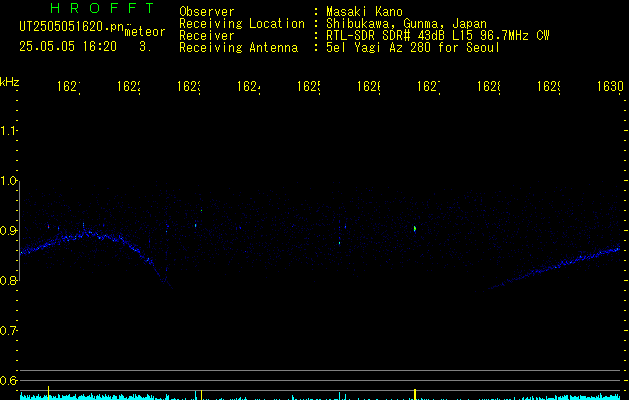Click the date stamp 25.05.05 16:20
Image resolution: width=629 pixels, height=400 pixels.
pyautogui.click(x=68, y=46)
